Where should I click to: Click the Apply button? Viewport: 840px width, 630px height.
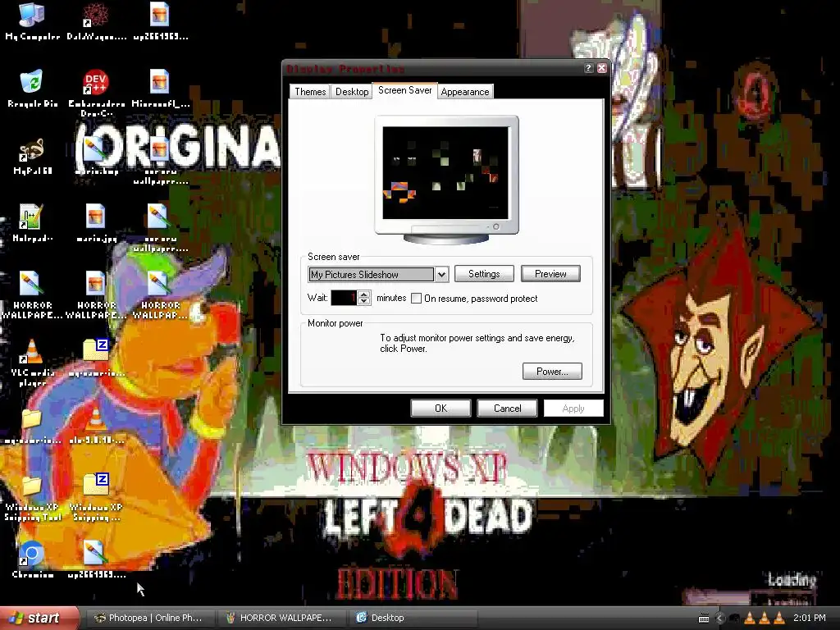[x=573, y=409]
